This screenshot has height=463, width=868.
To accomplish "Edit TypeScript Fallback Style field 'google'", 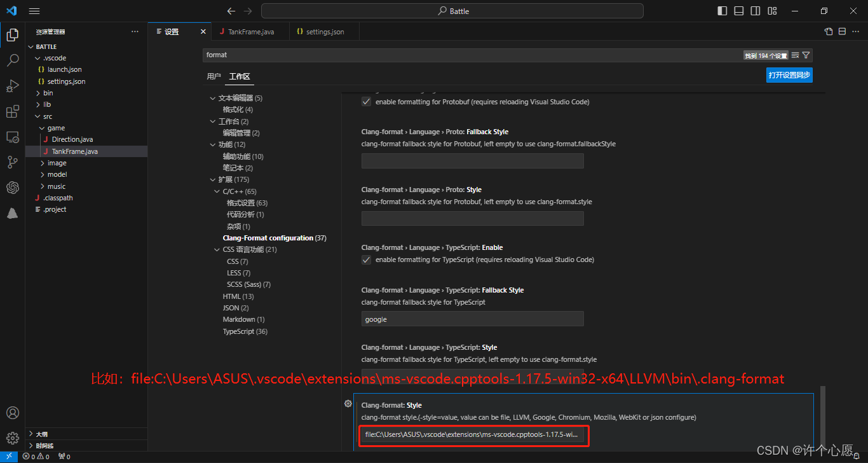I will pyautogui.click(x=473, y=319).
